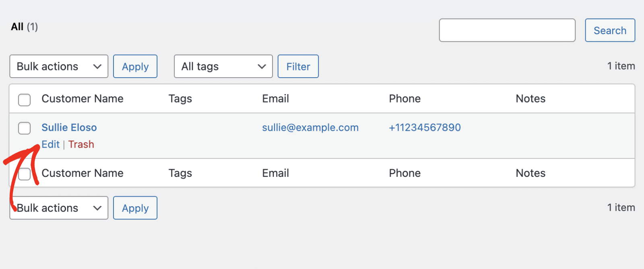
Task: Open the bottom Bulk actions dropdown
Action: (59, 208)
